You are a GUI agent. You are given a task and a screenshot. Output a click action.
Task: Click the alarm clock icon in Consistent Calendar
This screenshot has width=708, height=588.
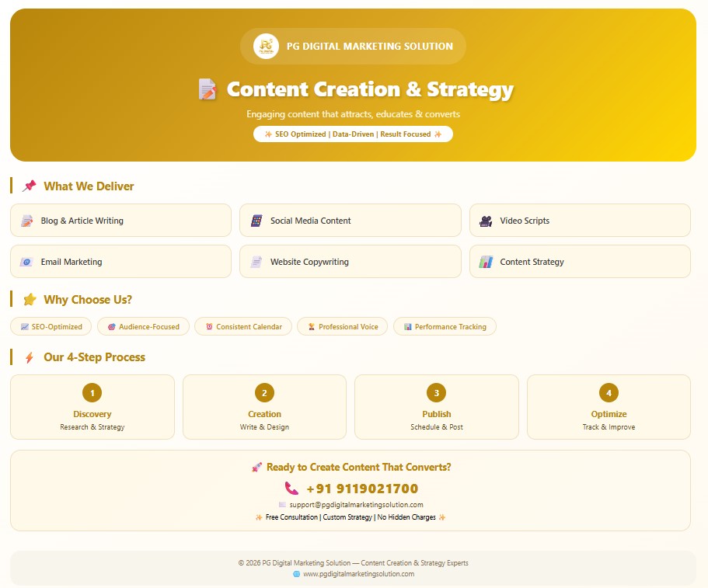click(209, 327)
